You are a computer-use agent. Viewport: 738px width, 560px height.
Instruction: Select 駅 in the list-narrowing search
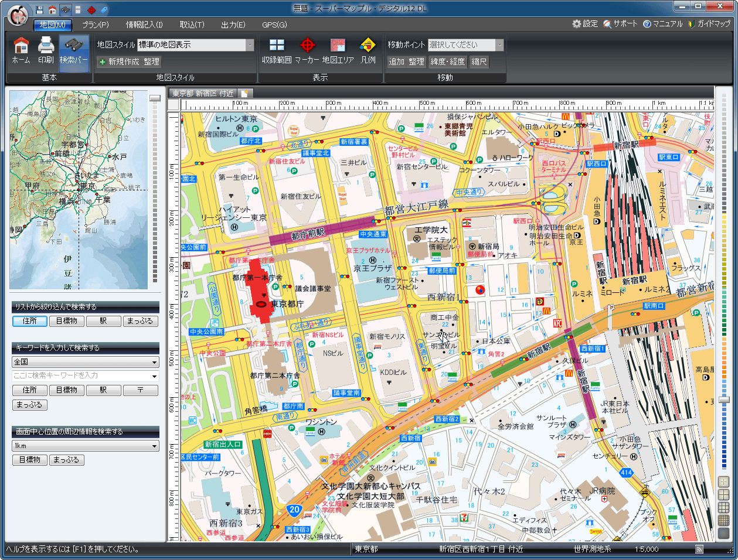[x=104, y=321]
